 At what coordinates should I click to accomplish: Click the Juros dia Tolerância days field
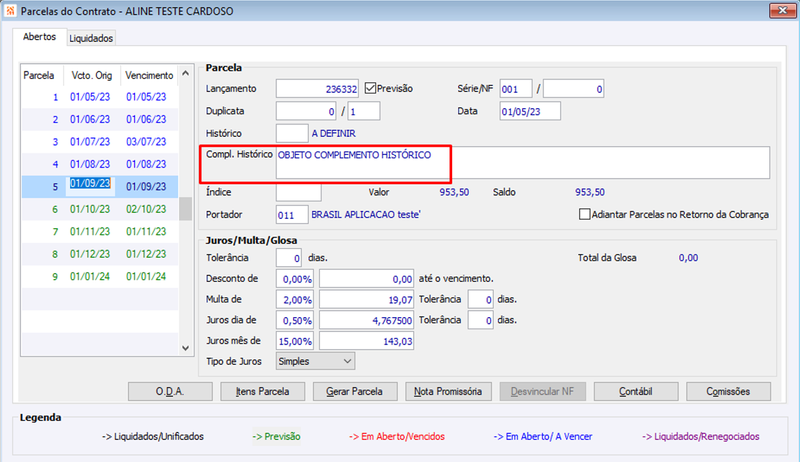click(481, 320)
